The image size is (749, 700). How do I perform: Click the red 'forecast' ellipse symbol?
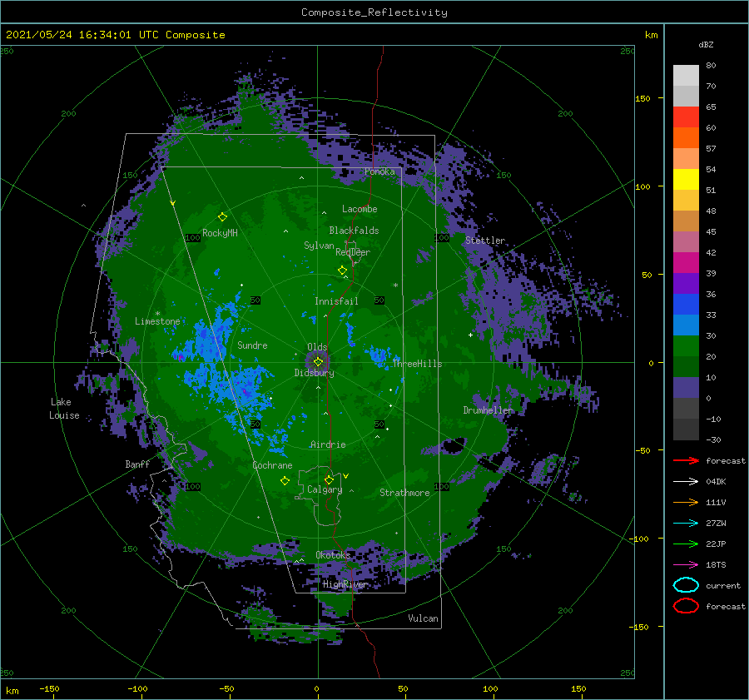686,606
